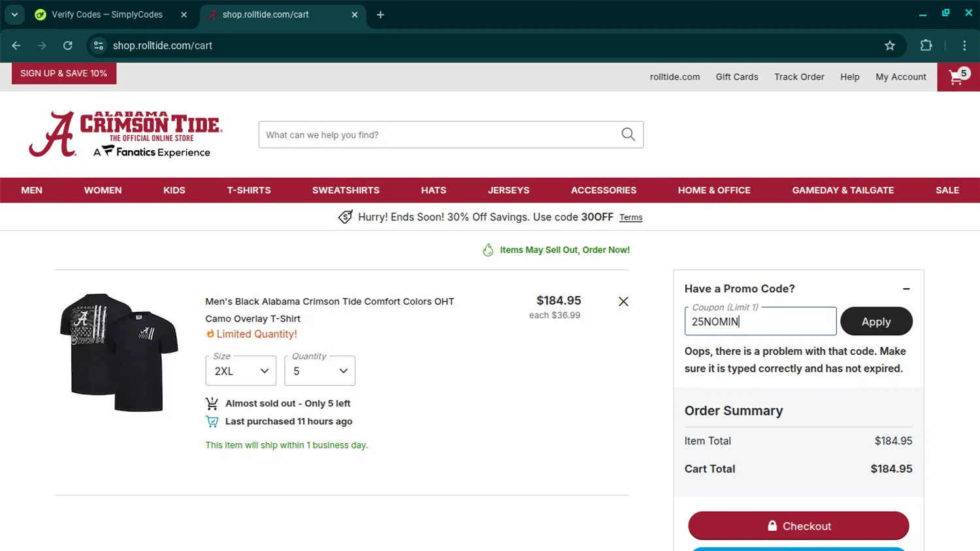This screenshot has height=551, width=980.
Task: Open the HATS menu
Action: click(x=434, y=190)
